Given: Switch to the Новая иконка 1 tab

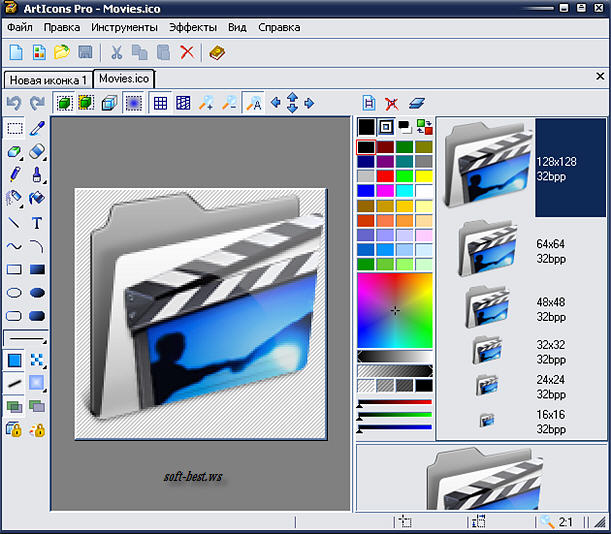Looking at the screenshot, I should tap(48, 79).
